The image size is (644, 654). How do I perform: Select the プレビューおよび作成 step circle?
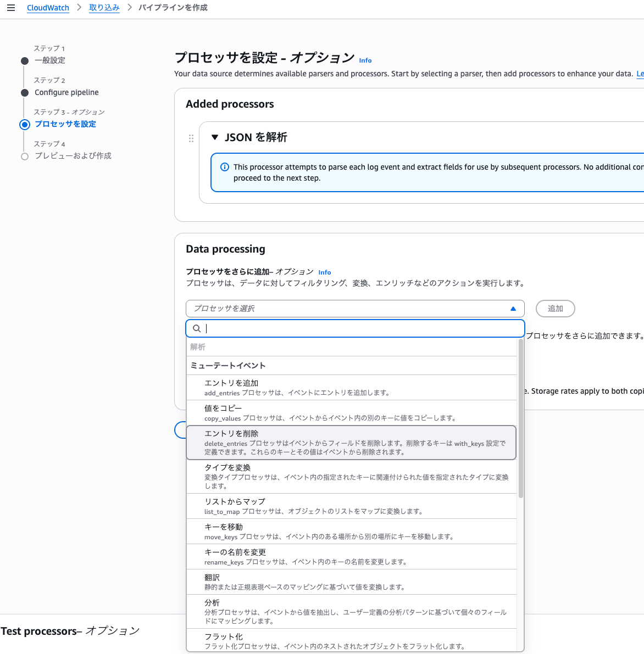[x=24, y=156]
